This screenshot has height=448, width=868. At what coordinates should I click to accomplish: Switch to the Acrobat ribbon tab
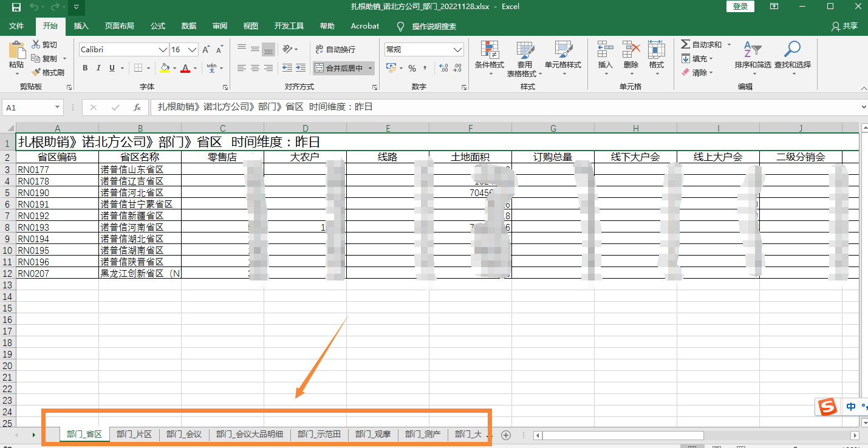pos(365,26)
